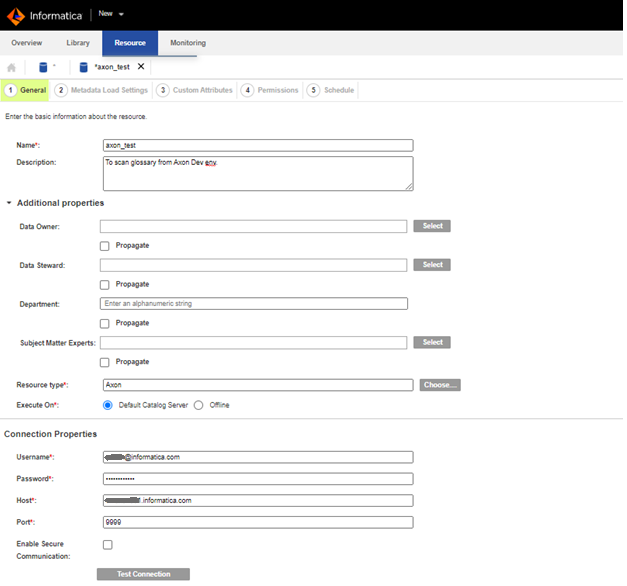Screen dimensions: 627x586
Task: Click the Password input field
Action: click(x=258, y=479)
